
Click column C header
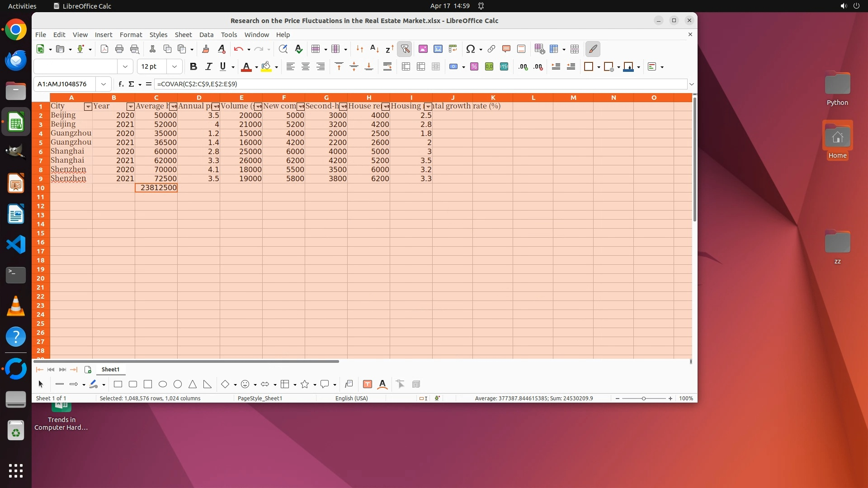coord(156,98)
